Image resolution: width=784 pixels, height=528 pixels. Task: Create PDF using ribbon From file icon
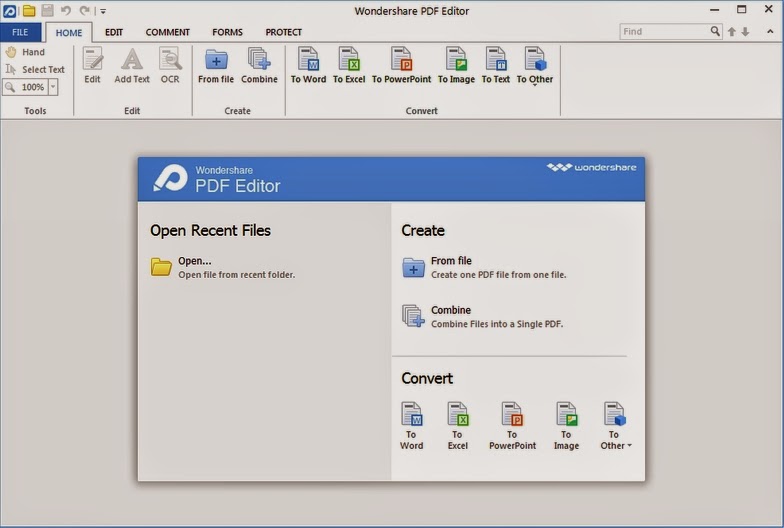point(216,66)
